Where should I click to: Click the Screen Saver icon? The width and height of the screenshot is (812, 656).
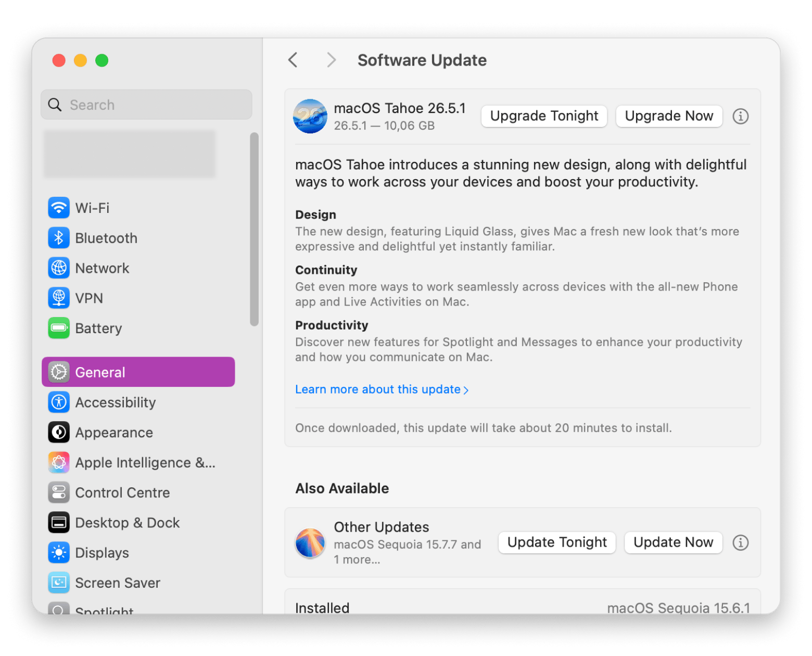point(59,583)
